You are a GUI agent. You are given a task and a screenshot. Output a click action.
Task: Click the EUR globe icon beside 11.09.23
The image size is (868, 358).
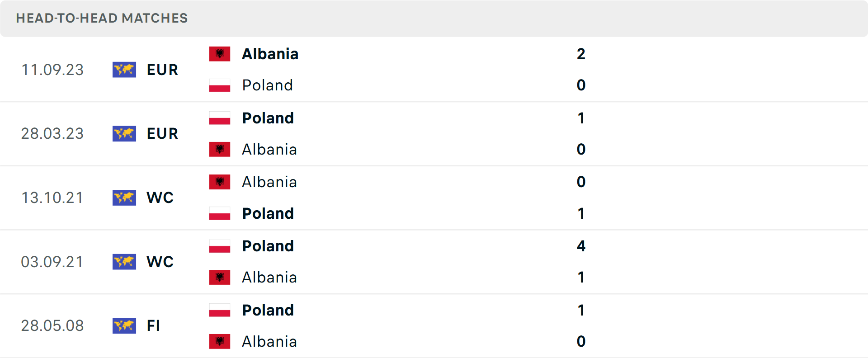(124, 70)
